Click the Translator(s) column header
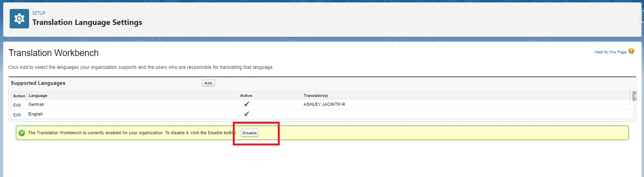 315,96
